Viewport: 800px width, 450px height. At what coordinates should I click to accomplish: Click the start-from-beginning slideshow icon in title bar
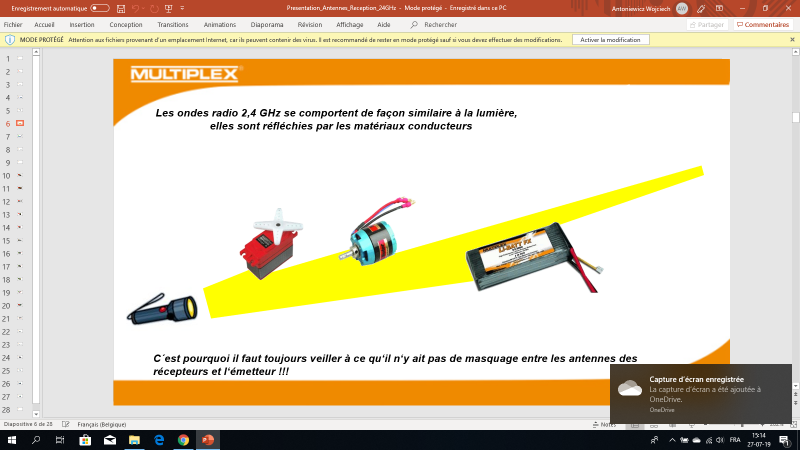coord(170,8)
